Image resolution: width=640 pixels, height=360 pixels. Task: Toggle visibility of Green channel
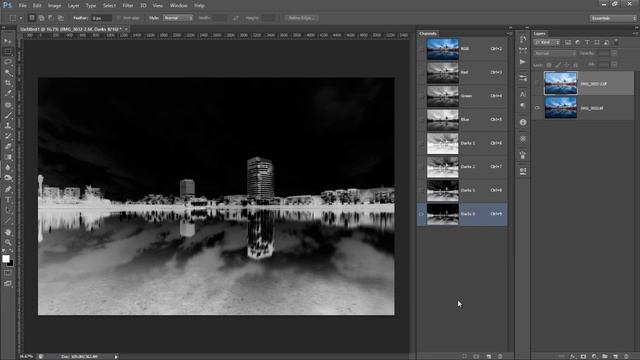tap(421, 96)
